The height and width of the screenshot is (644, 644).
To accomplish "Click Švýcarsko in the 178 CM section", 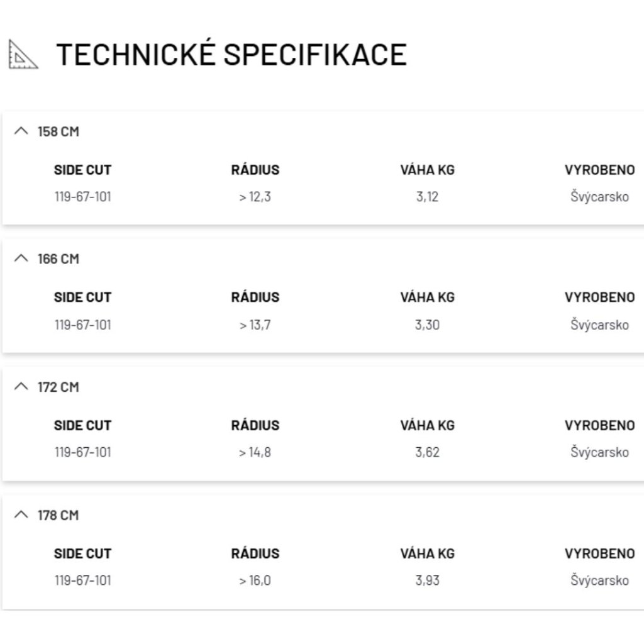I will click(x=599, y=580).
